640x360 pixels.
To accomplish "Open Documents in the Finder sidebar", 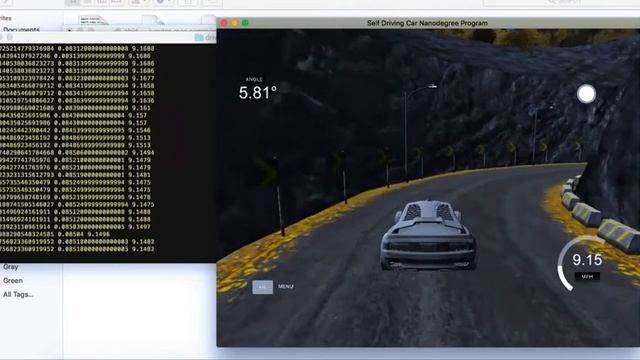I will (21, 29).
